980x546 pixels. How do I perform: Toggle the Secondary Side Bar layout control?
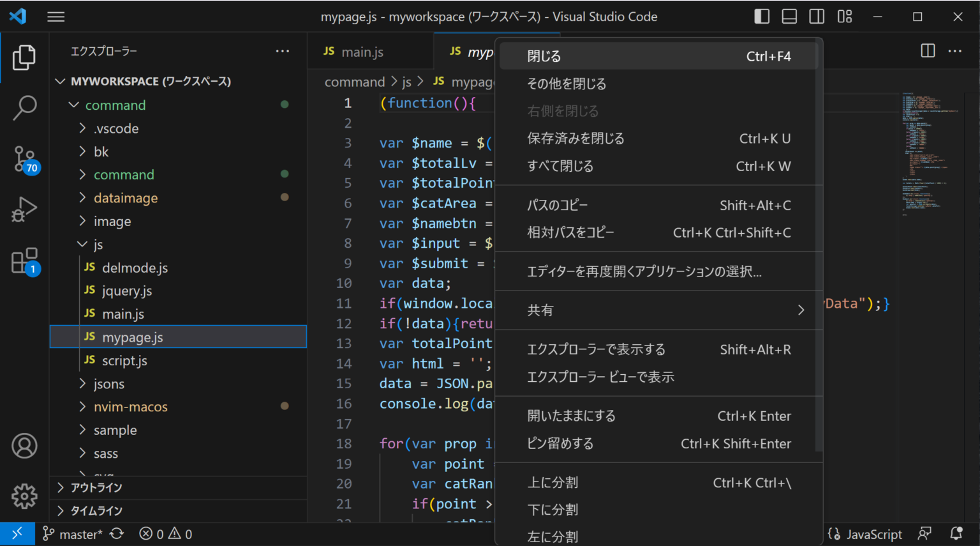point(817,17)
